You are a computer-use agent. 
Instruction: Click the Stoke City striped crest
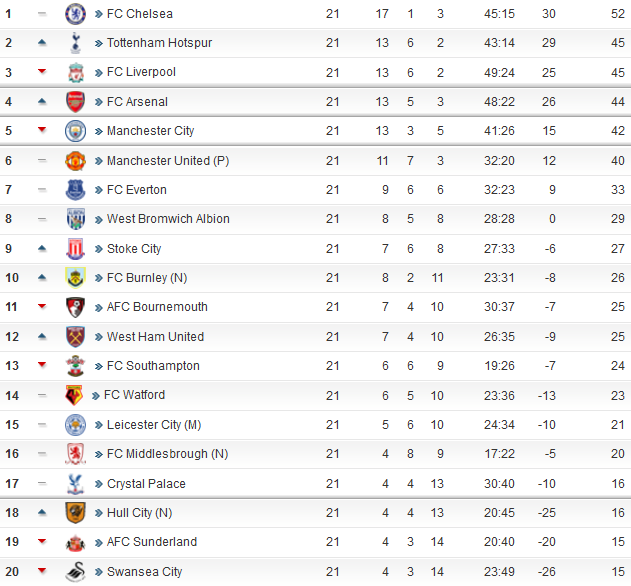75,248
